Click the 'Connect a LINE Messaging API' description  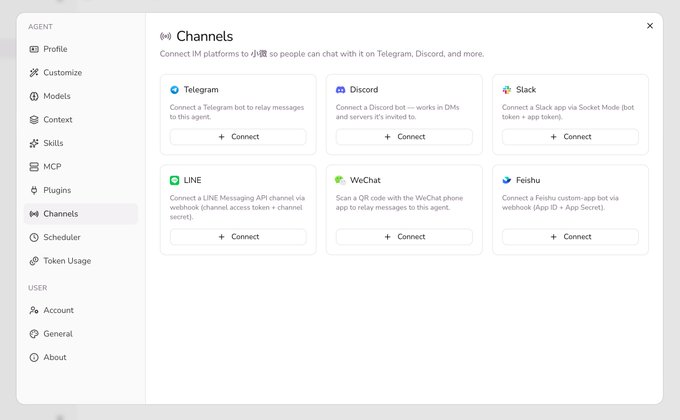(237, 207)
